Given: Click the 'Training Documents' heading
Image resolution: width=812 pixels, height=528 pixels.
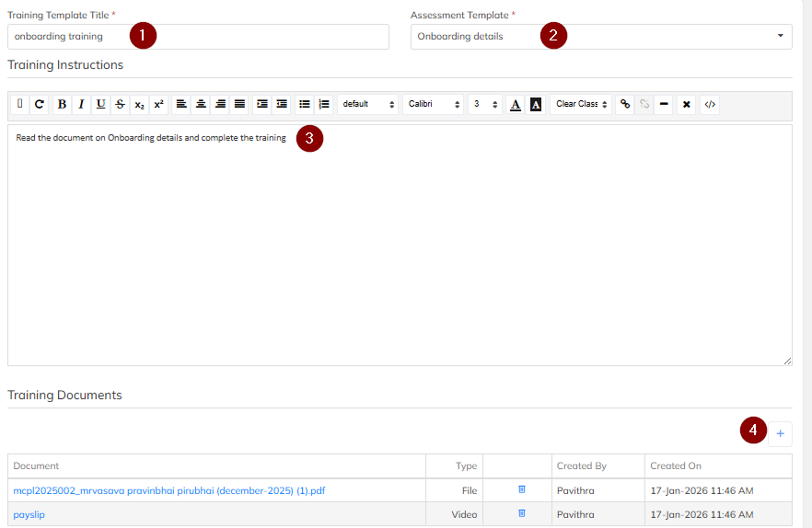Looking at the screenshot, I should [x=64, y=395].
